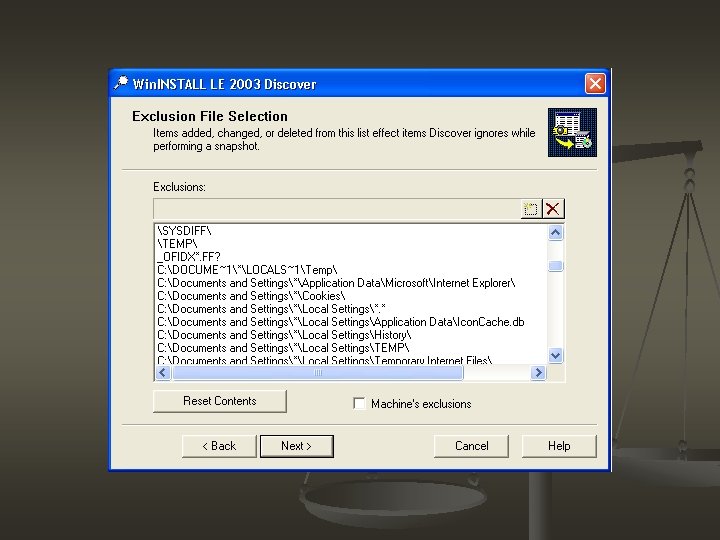Click the red X delete exclusion icon
Screen dimensions: 720x540
tap(553, 209)
